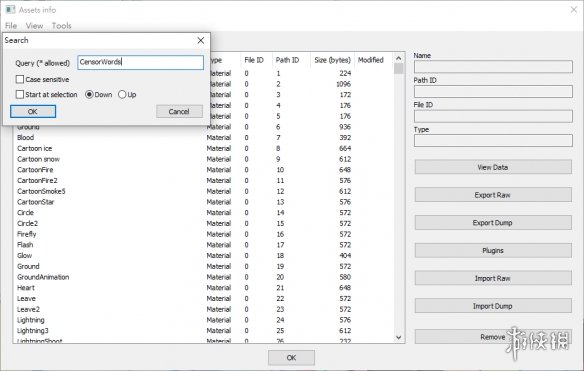Cancel the Search dialog
Image resolution: width=584 pixels, height=371 pixels.
coord(179,111)
